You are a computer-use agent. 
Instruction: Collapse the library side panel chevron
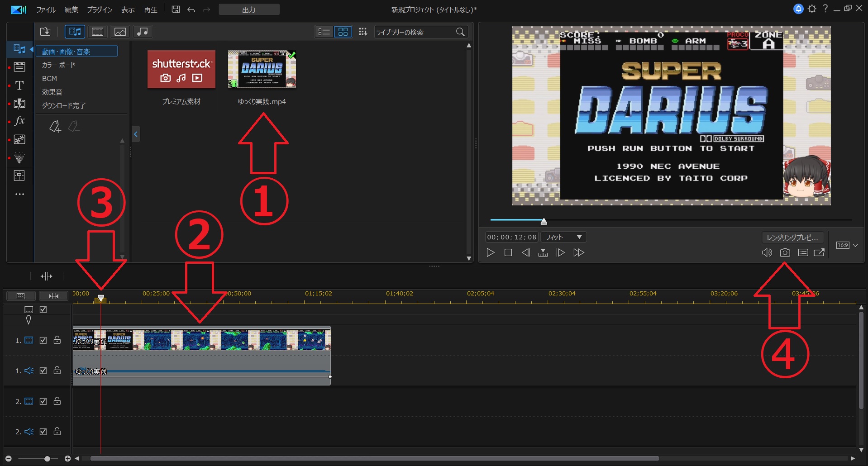tap(136, 134)
